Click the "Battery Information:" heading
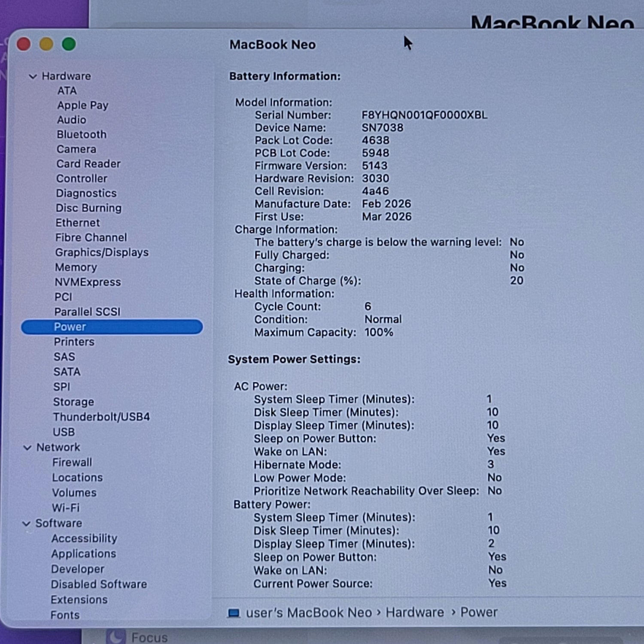 point(285,76)
